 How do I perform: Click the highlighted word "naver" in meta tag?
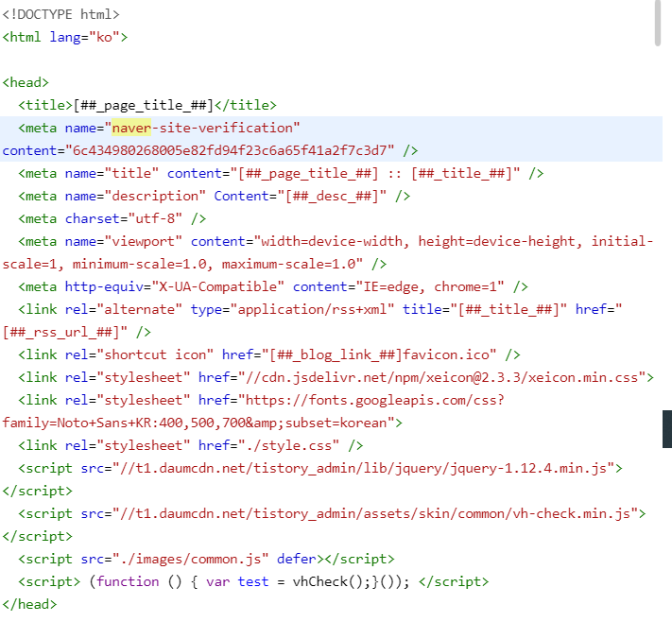(x=131, y=128)
